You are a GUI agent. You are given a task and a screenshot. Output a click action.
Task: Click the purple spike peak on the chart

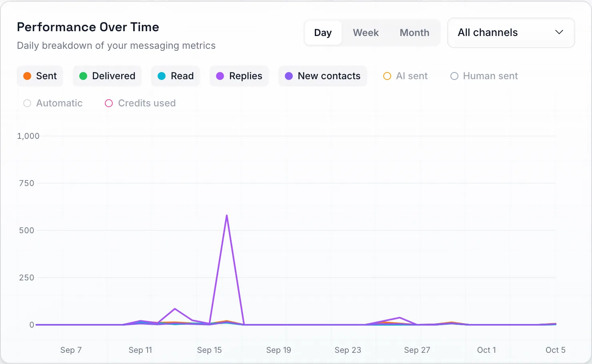(227, 216)
